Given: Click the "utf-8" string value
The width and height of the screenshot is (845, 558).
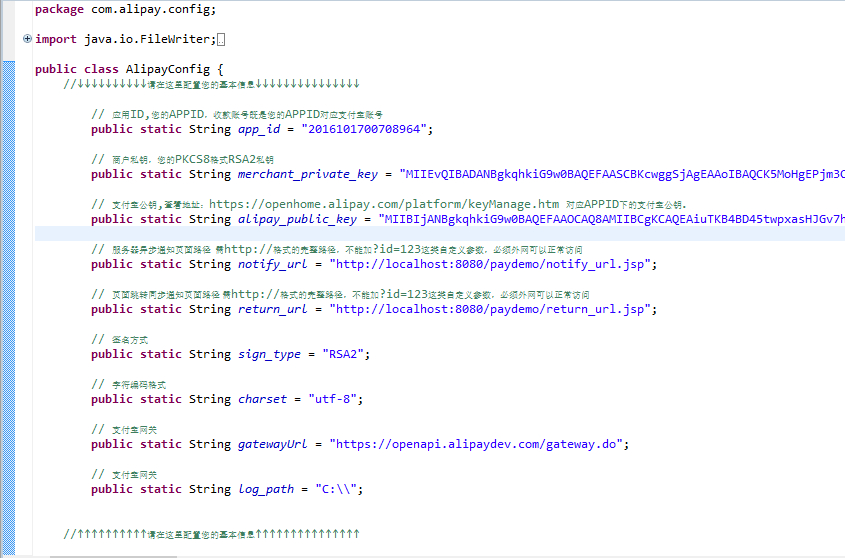Looking at the screenshot, I should pos(333,399).
